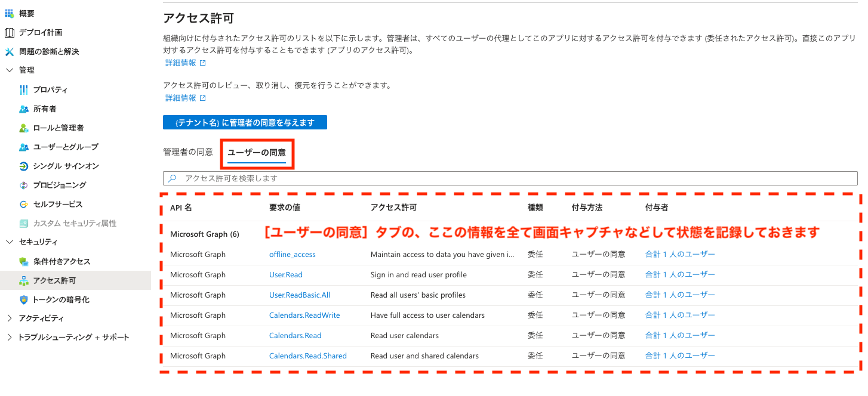Open シングル サインオン icon
The image size is (868, 396).
(x=24, y=166)
